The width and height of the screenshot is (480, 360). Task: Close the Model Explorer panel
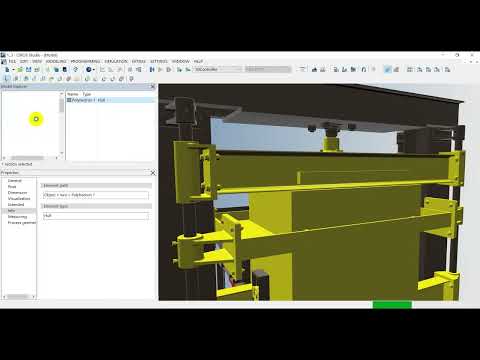[153, 87]
